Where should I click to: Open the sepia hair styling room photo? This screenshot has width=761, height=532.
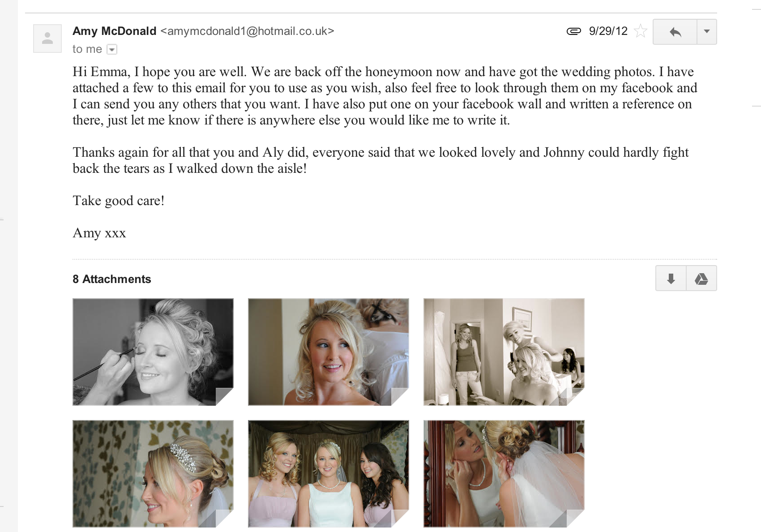click(504, 352)
